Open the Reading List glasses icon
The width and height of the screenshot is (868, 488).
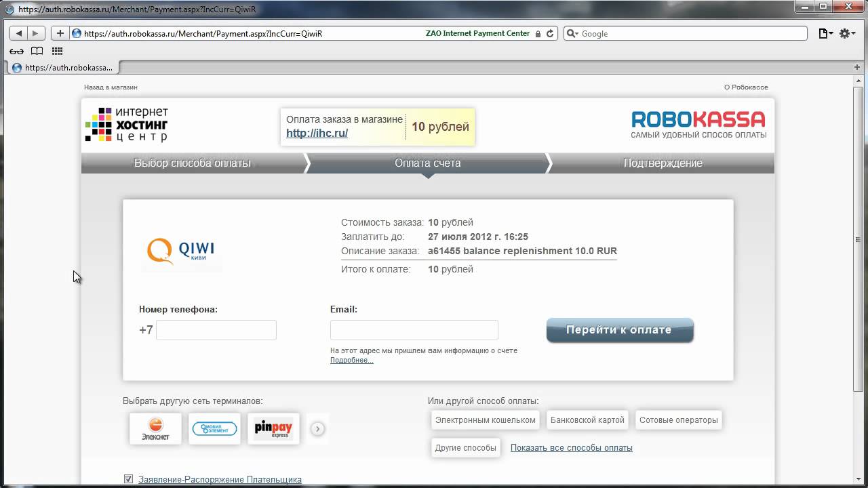point(17,51)
